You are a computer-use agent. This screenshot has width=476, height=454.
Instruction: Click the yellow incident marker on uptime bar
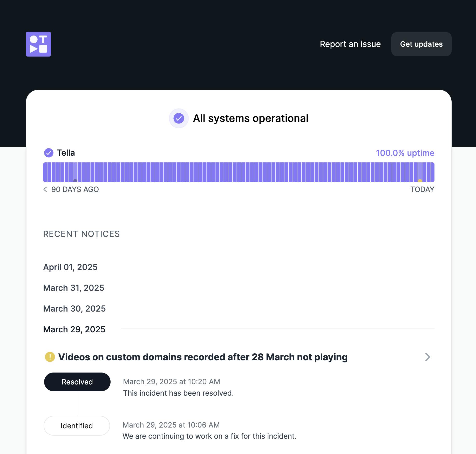click(x=420, y=180)
